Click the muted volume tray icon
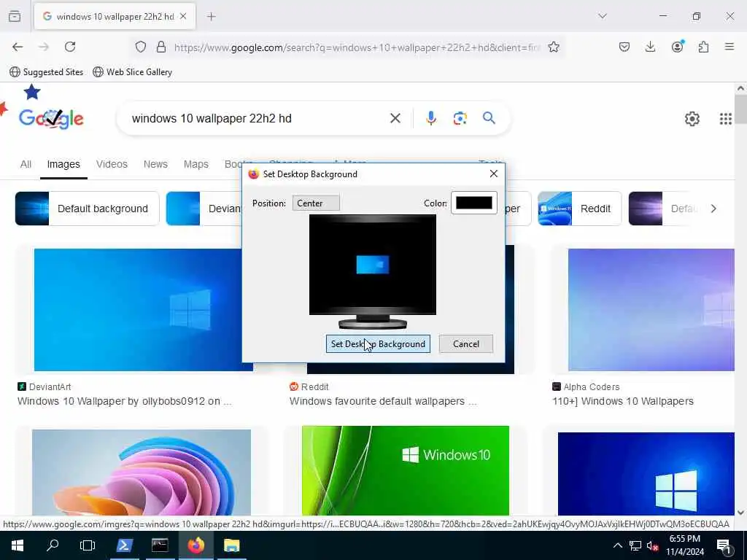 click(653, 546)
